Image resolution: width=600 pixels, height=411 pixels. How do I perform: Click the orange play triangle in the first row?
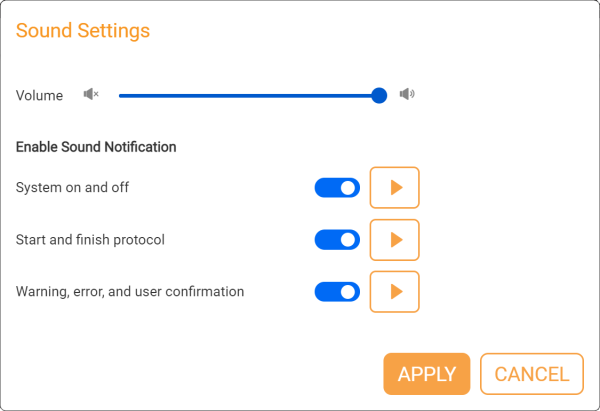[396, 188]
